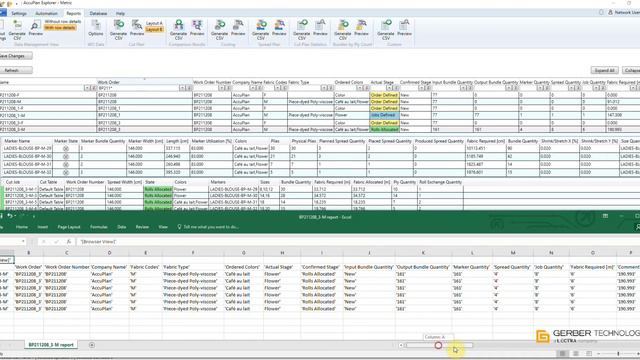Open Excel Name Box dropdown
The height and width of the screenshot is (360, 640).
[23, 242]
